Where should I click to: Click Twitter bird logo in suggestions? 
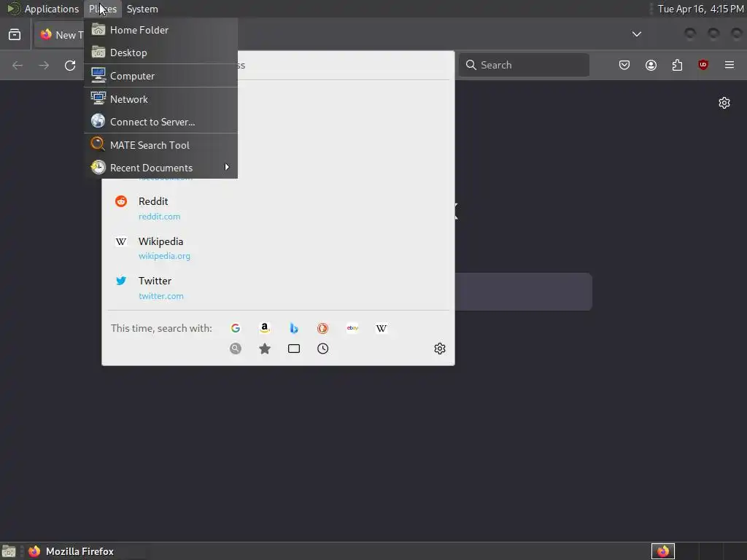click(x=121, y=281)
